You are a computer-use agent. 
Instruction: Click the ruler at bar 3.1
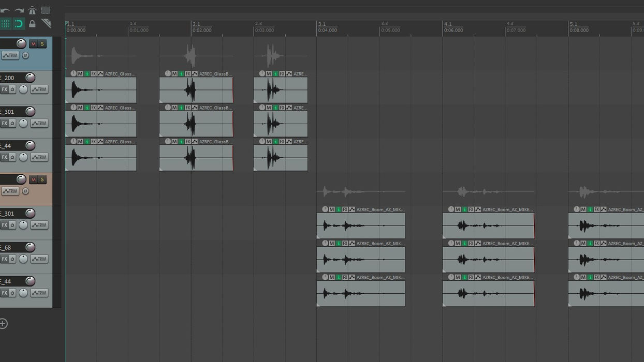coord(321,24)
